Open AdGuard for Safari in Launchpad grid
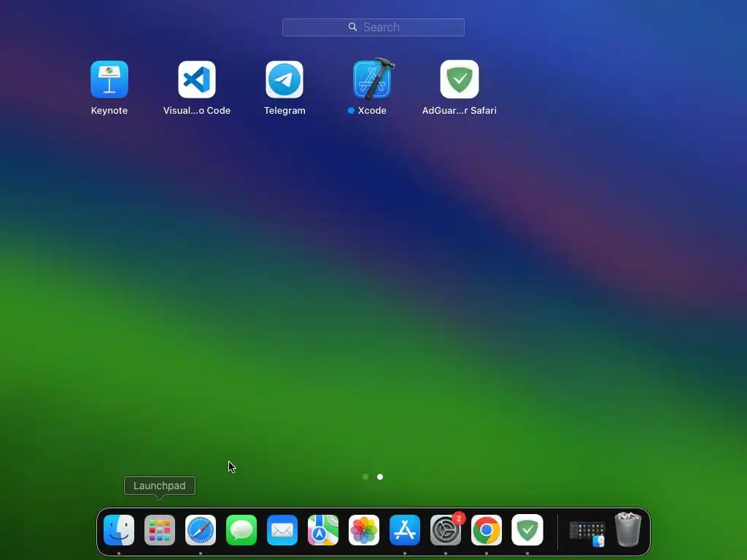 tap(460, 79)
